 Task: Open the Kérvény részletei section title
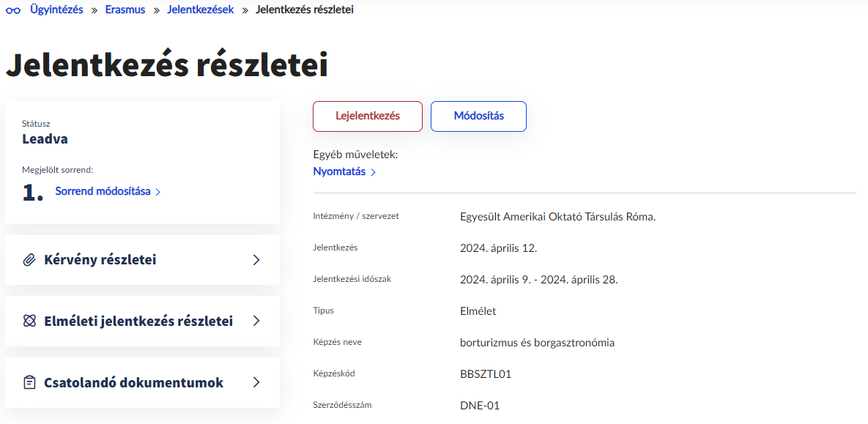point(100,260)
